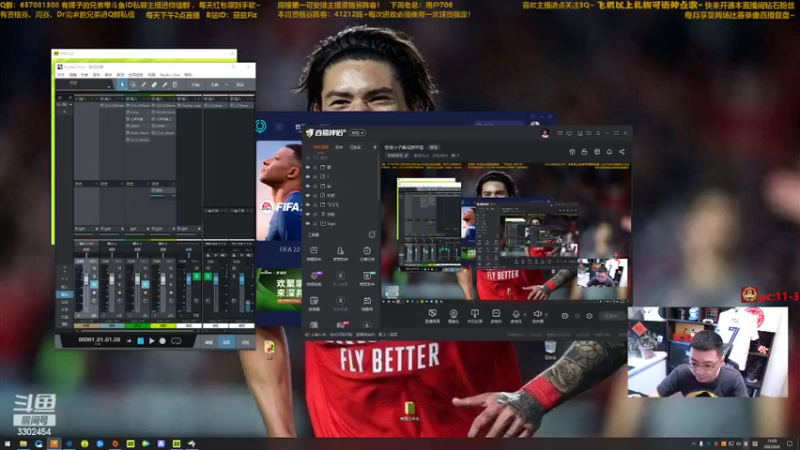Toggle monitoring on the first mixer channel
Viewport: 800px width, 450px height.
[94, 285]
